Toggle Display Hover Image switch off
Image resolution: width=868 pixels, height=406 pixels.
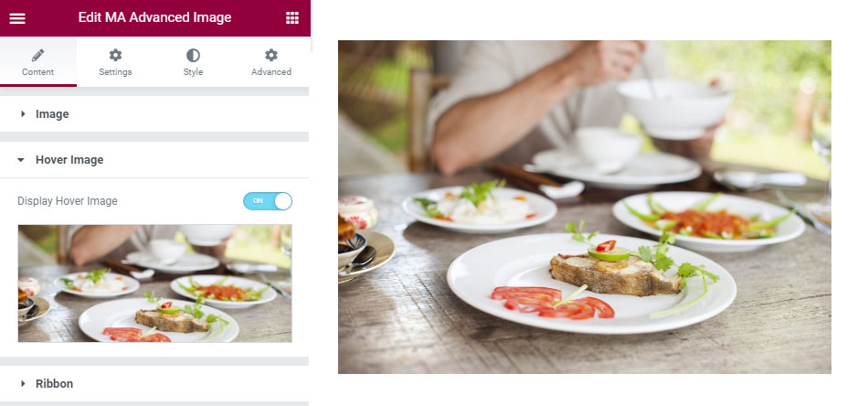pos(268,201)
